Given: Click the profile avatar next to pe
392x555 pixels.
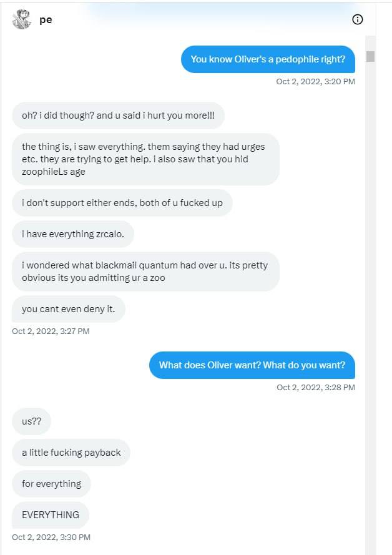Looking at the screenshot, I should 22,19.
